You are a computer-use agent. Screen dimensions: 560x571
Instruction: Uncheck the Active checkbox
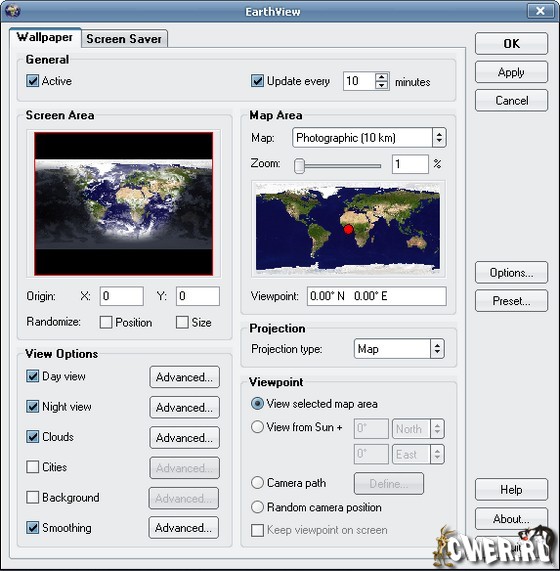[32, 80]
